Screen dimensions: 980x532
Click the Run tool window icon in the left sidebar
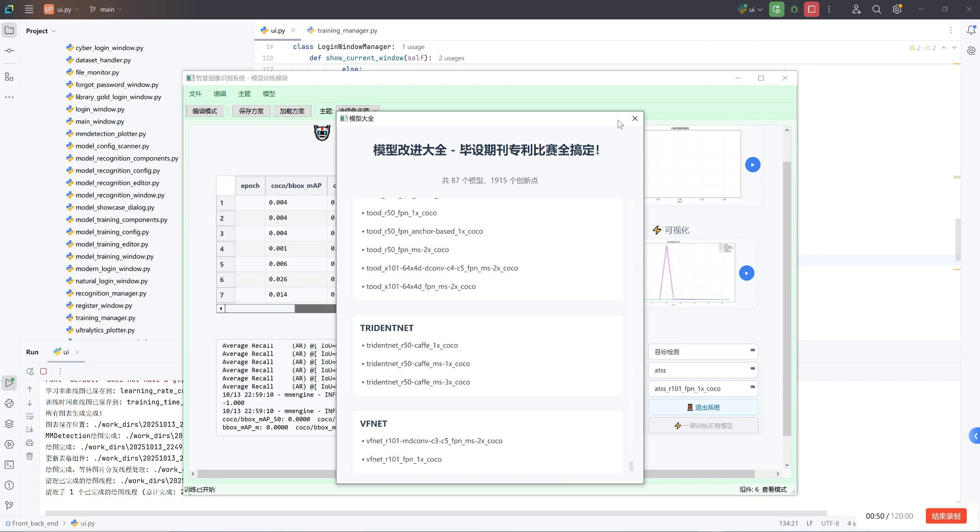tap(9, 382)
